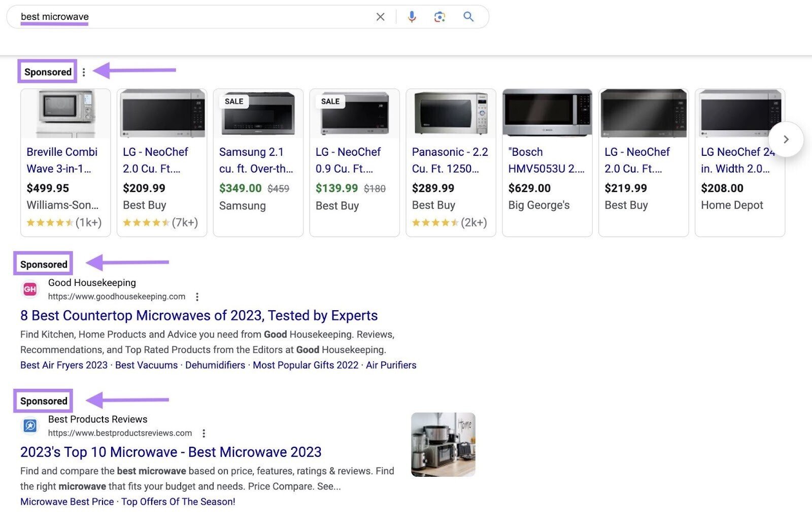
Task: Open the three-dot menu on the Good Housekeeping ad
Action: click(x=197, y=297)
